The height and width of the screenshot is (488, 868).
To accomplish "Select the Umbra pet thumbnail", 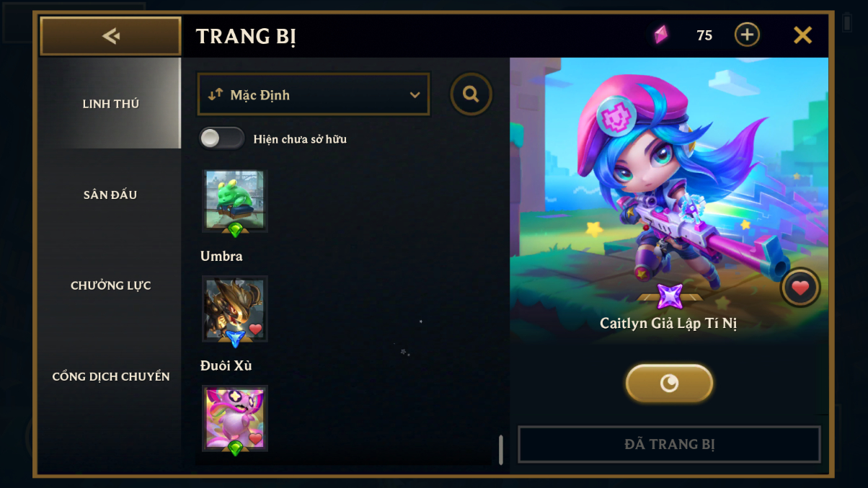I will 235,309.
